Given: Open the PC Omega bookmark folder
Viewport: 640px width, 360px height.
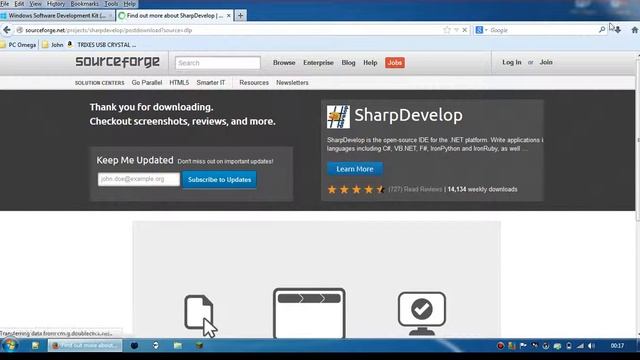Looking at the screenshot, I should pos(18,45).
